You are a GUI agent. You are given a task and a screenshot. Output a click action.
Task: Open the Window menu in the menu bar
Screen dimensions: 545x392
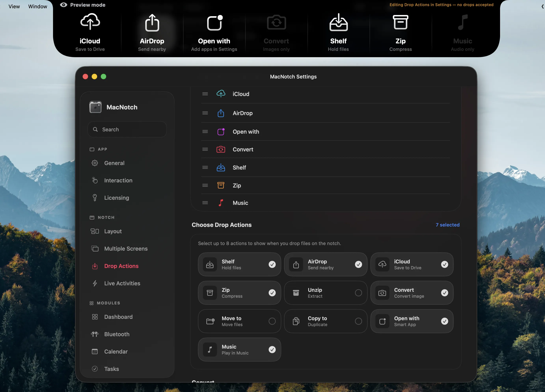37,7
